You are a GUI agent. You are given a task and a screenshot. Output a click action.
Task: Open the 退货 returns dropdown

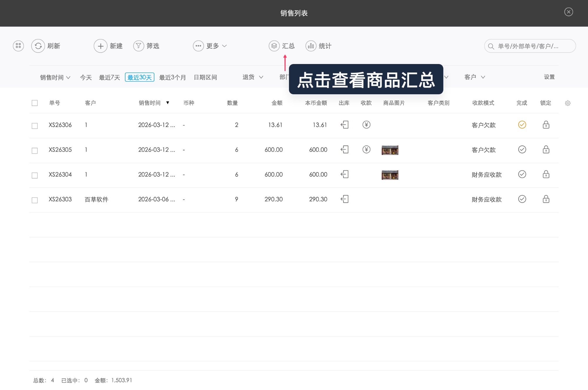tap(252, 77)
